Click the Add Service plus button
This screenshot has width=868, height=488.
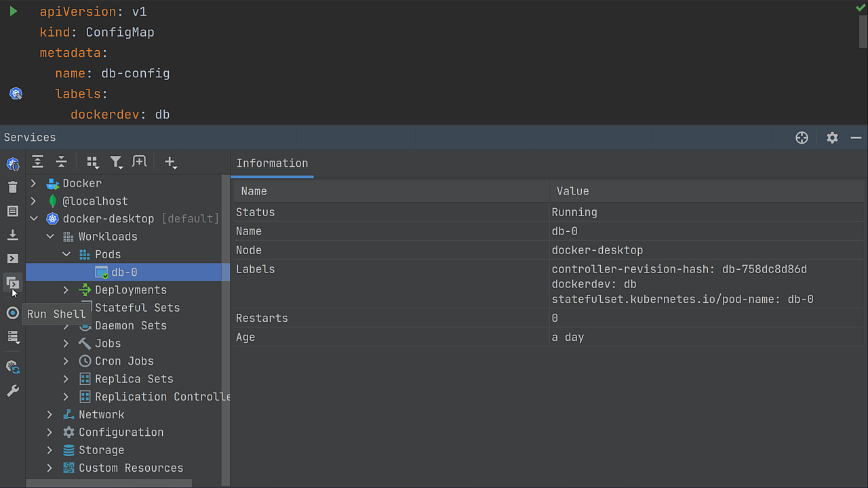170,162
